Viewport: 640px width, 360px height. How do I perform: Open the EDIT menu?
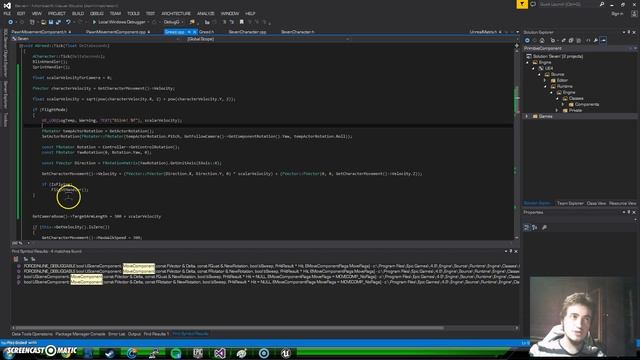[x=21, y=13]
